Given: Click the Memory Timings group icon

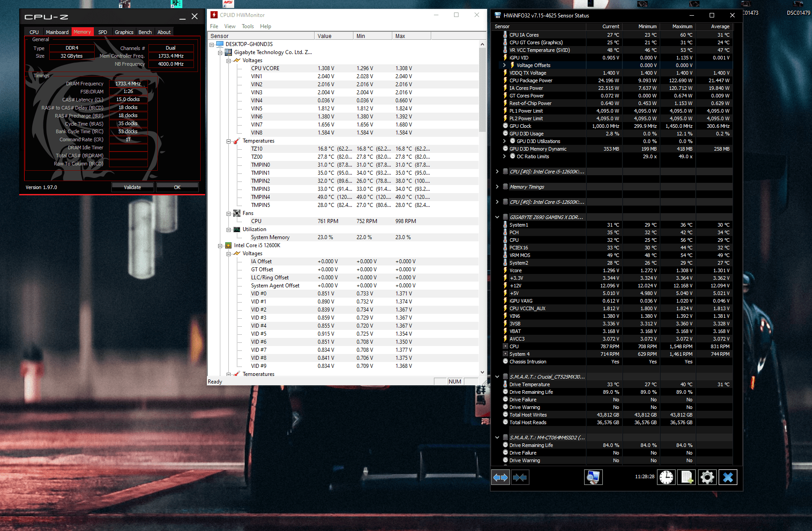Looking at the screenshot, I should 505,187.
